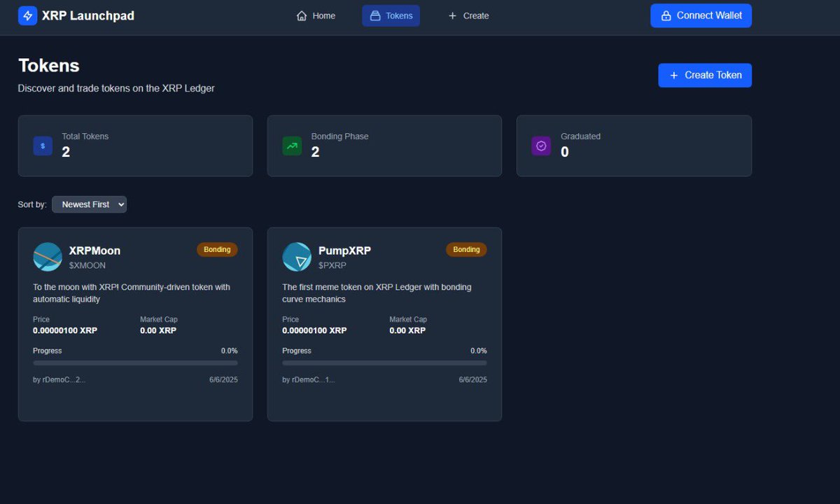Click the house icon beside Home
840x504 pixels.
(302, 15)
